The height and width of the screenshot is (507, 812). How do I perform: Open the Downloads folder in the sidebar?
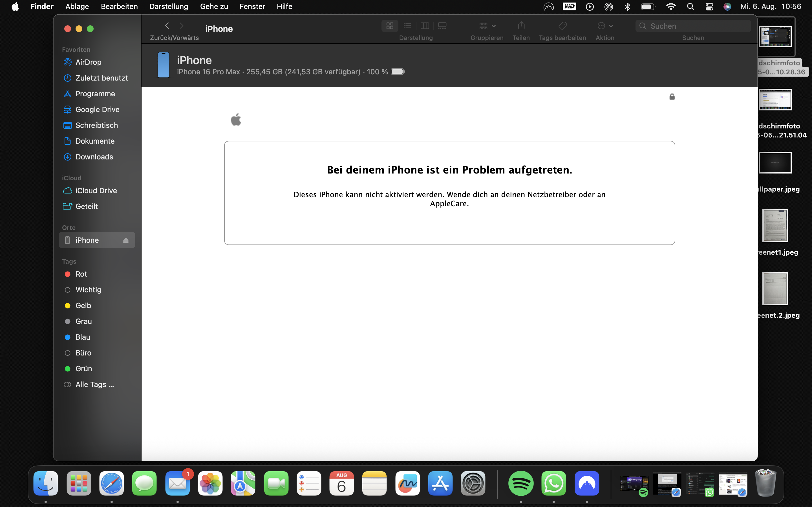(x=94, y=157)
